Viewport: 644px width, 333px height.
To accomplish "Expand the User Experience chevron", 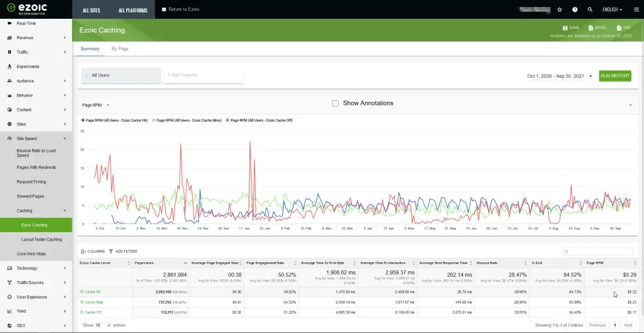I will (x=65, y=297).
